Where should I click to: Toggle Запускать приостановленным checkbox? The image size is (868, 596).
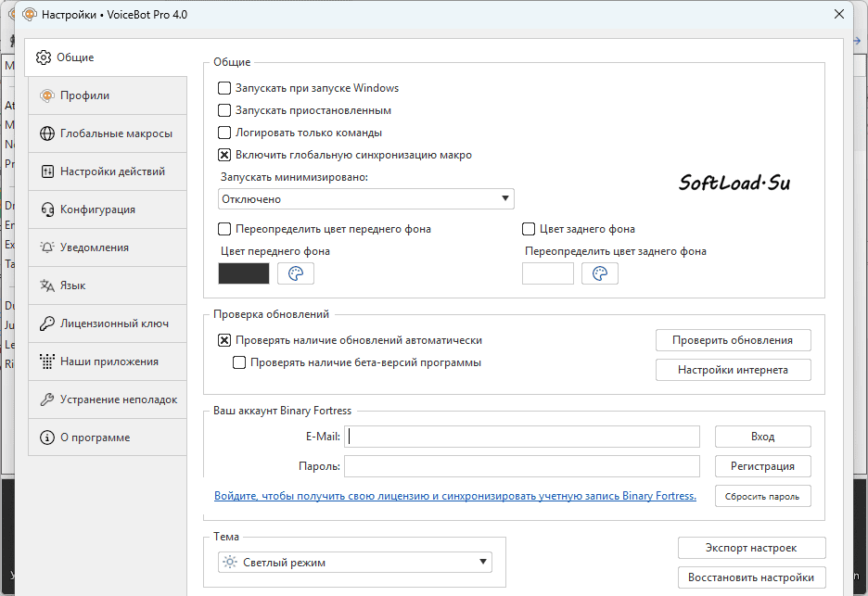pyautogui.click(x=224, y=110)
